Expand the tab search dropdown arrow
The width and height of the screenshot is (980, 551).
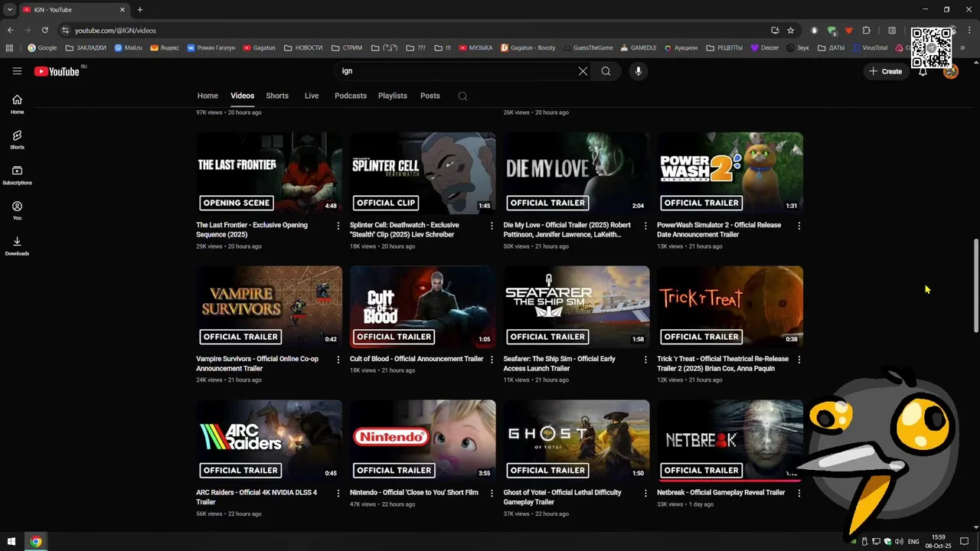pos(10,10)
